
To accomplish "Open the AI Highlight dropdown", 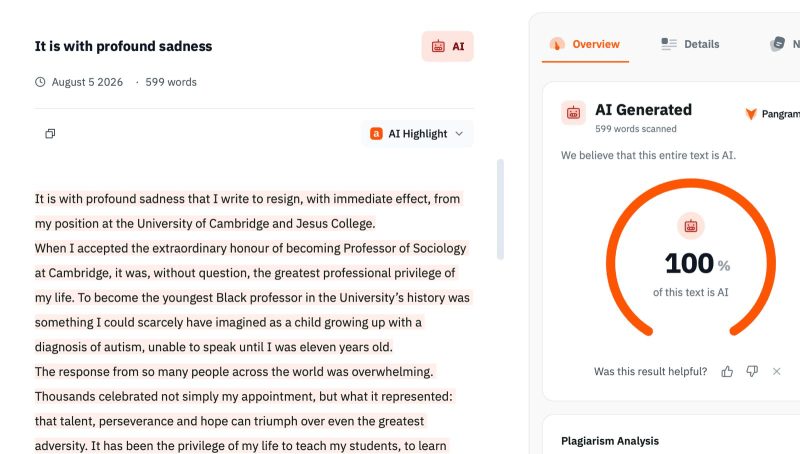I will 417,134.
